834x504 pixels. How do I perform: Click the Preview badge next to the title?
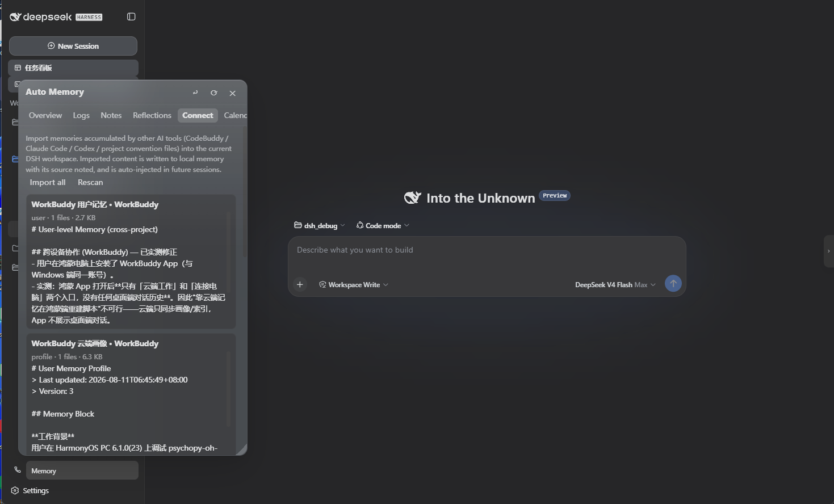coord(555,195)
